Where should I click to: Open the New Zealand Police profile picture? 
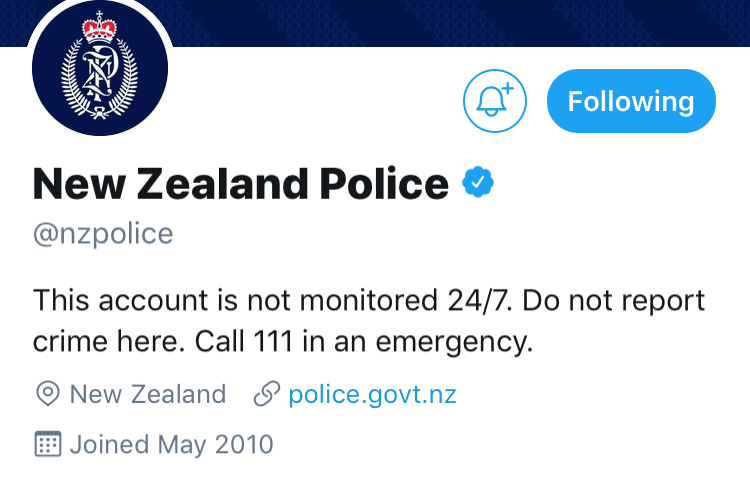(100, 67)
